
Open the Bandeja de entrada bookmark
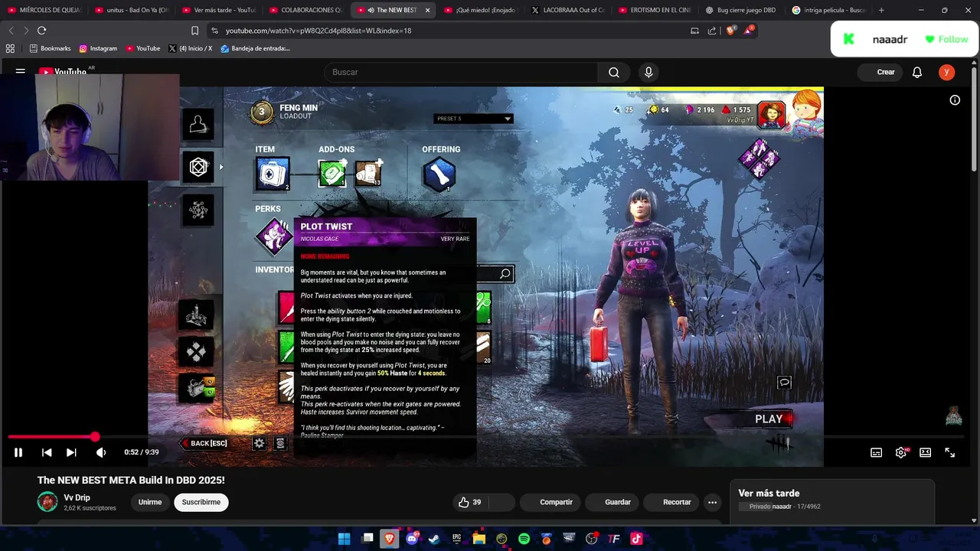click(x=255, y=48)
